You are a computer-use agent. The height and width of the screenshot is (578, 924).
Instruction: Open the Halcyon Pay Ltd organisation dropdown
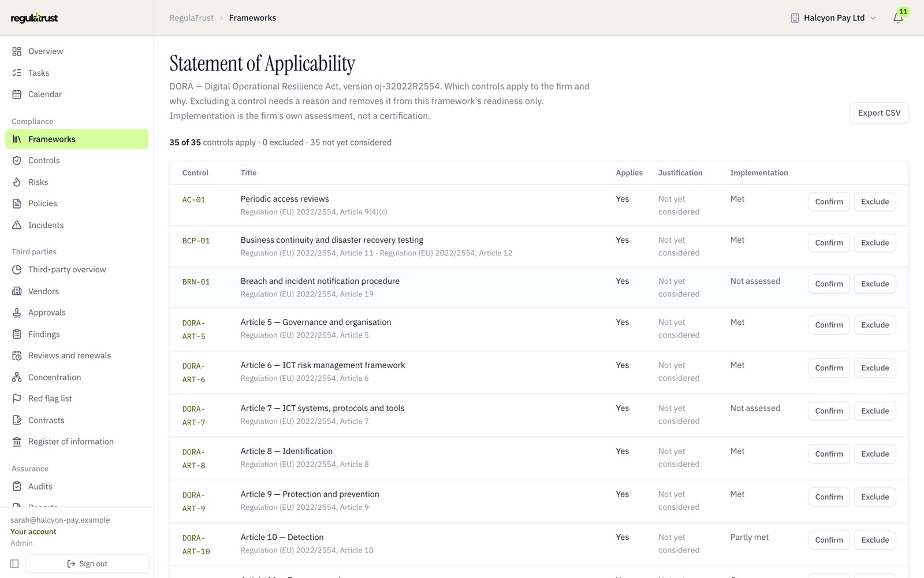(x=833, y=18)
